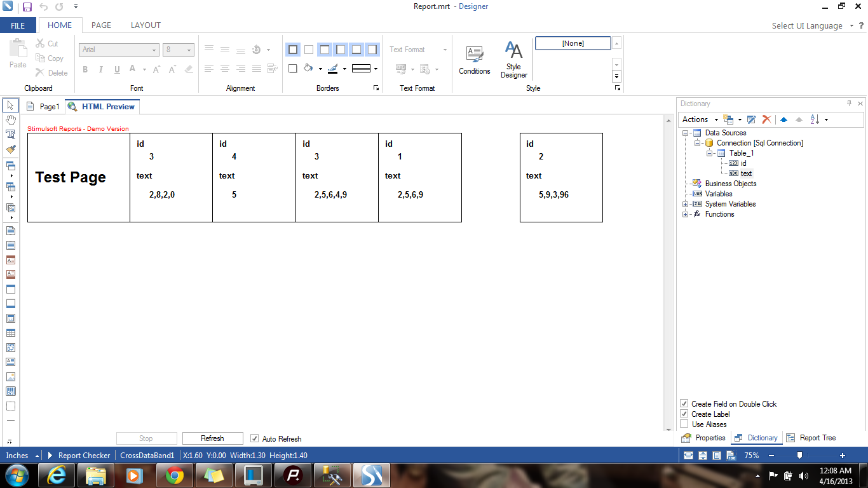
Task: Click the zoom out minus button
Action: point(771,456)
